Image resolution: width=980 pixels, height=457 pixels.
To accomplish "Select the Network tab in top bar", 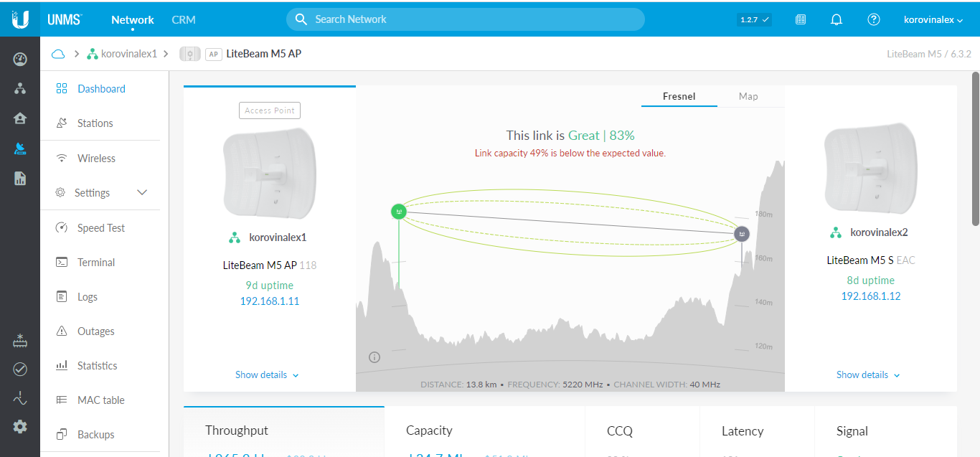I will pos(133,20).
